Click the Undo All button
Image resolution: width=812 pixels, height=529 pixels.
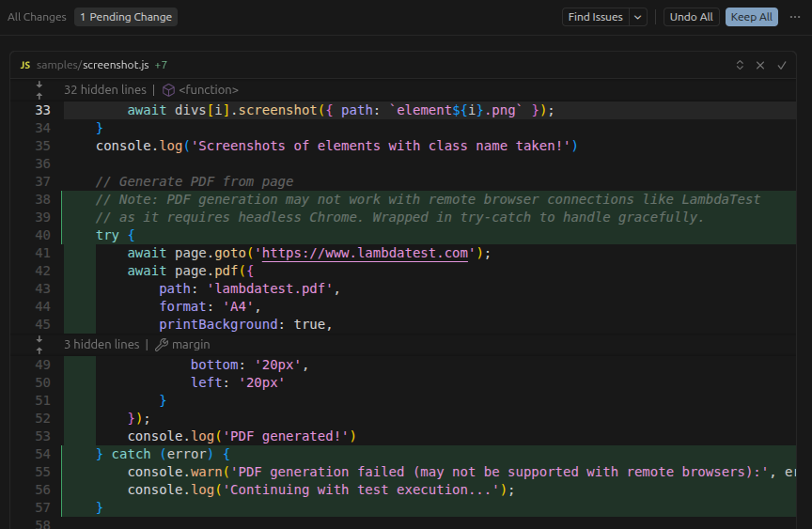tap(692, 17)
